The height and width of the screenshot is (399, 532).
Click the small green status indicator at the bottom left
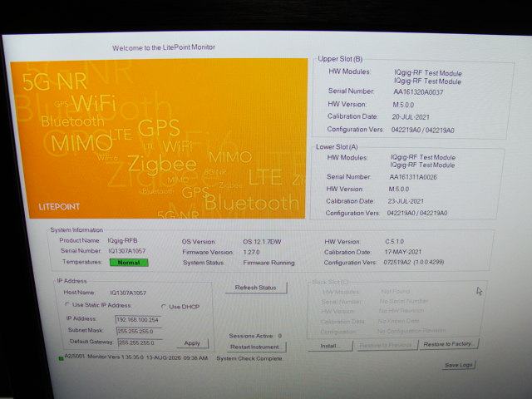61,358
